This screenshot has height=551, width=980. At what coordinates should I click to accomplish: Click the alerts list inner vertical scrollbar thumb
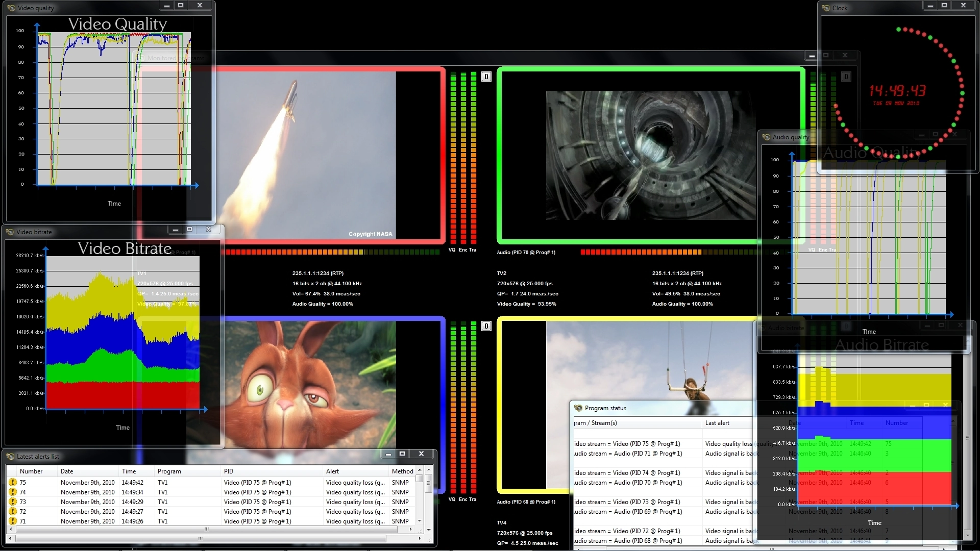420,479
